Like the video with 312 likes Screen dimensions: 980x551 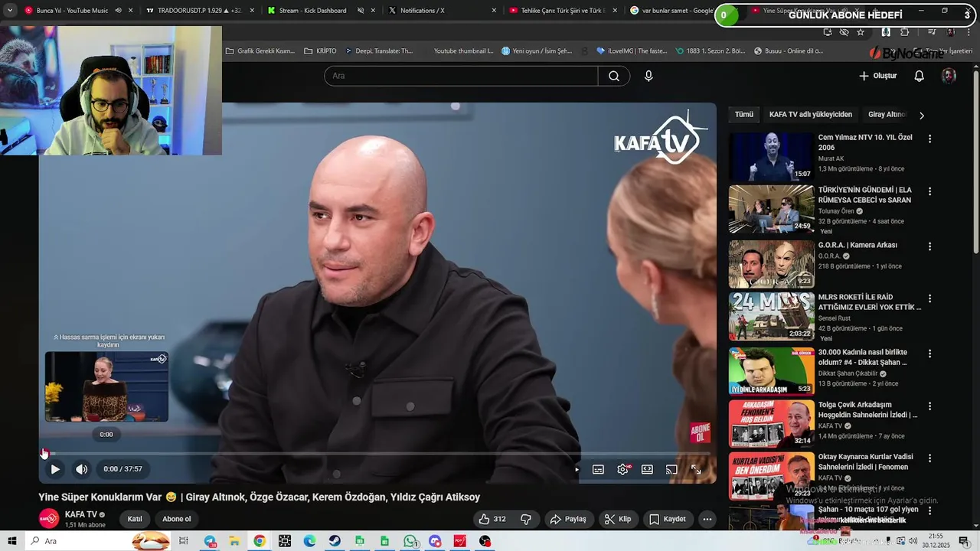pos(492,519)
